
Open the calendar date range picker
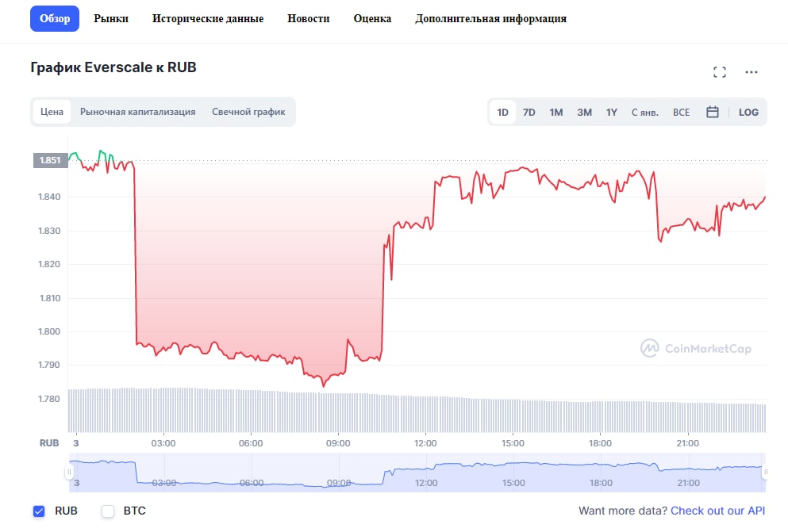713,112
